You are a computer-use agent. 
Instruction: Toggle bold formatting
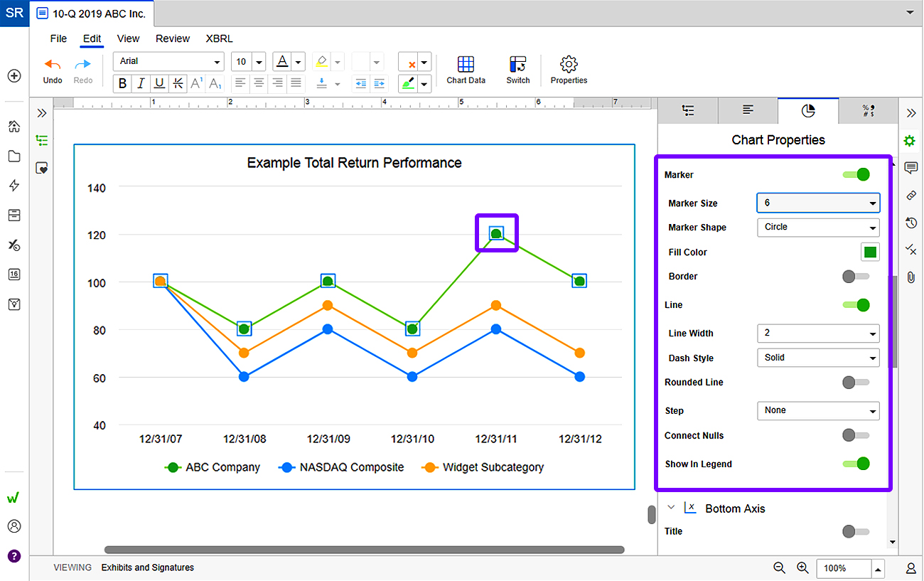tap(123, 84)
